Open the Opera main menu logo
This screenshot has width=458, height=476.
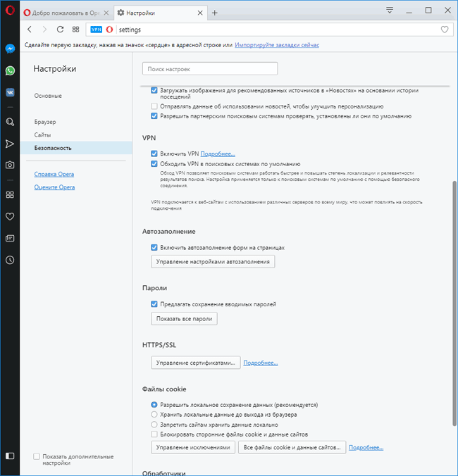click(9, 12)
